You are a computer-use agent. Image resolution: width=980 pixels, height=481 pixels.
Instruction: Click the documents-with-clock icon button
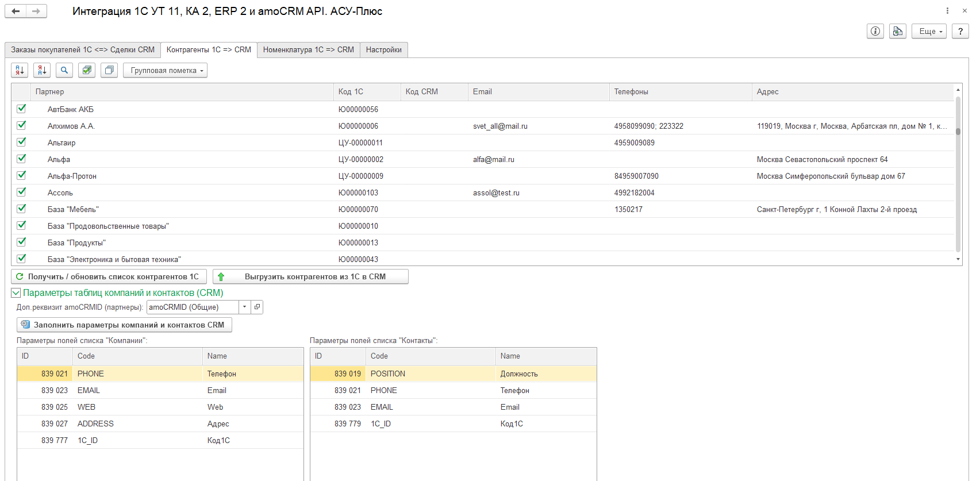898,31
